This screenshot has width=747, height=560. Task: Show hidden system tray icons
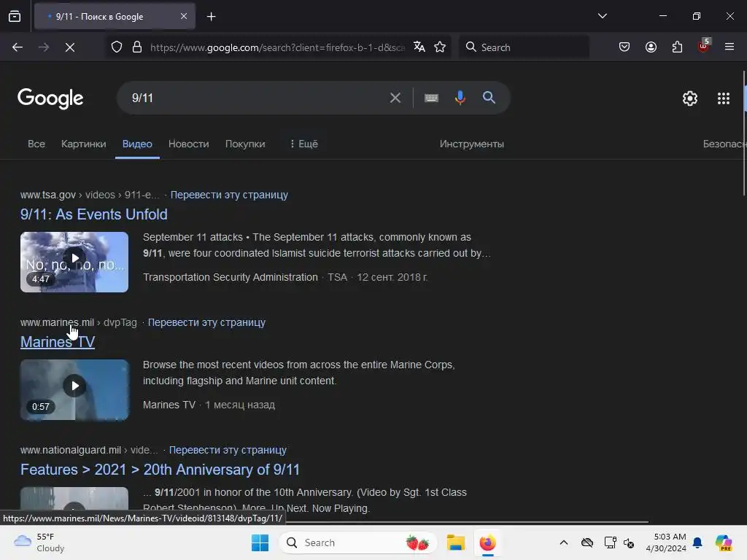coord(564,542)
